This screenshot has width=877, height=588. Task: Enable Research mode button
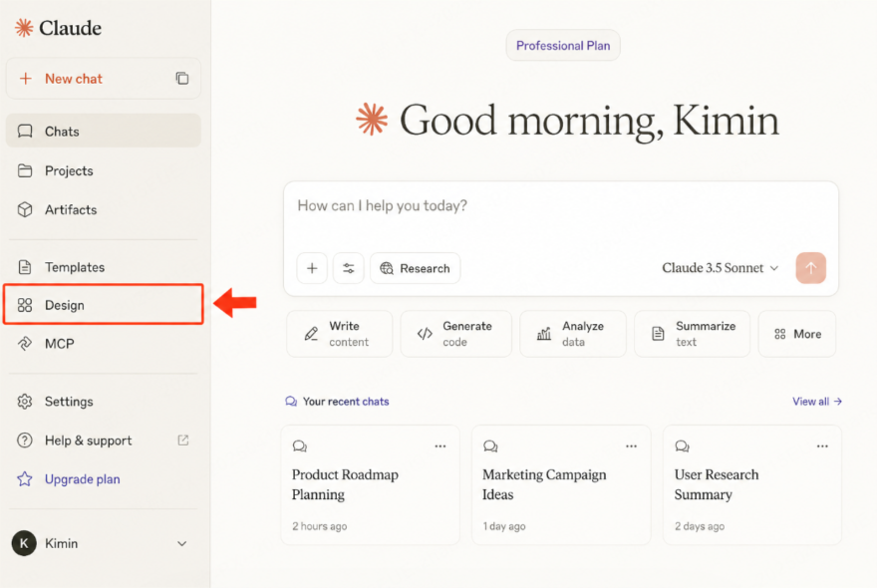click(415, 268)
